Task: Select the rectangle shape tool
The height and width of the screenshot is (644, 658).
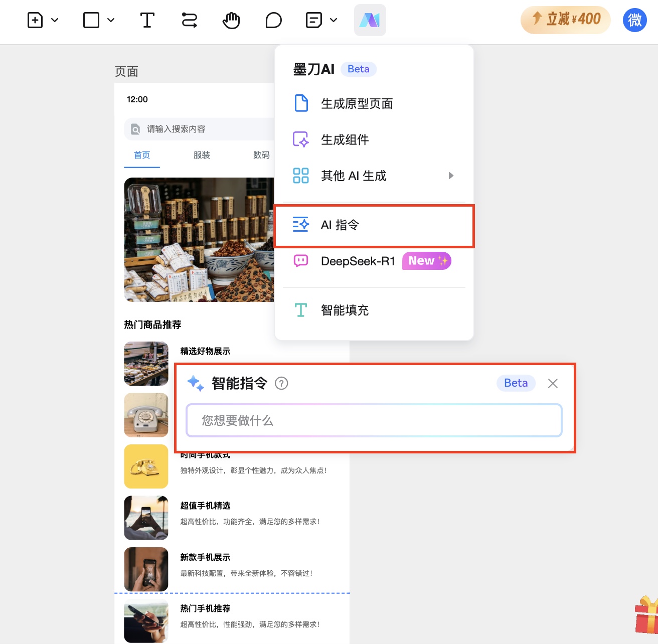Action: 91,20
